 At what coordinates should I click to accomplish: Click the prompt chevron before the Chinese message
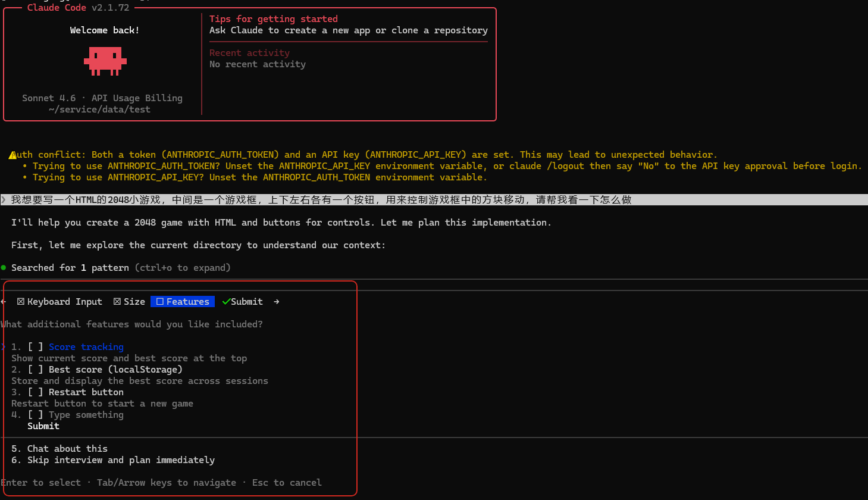4,200
